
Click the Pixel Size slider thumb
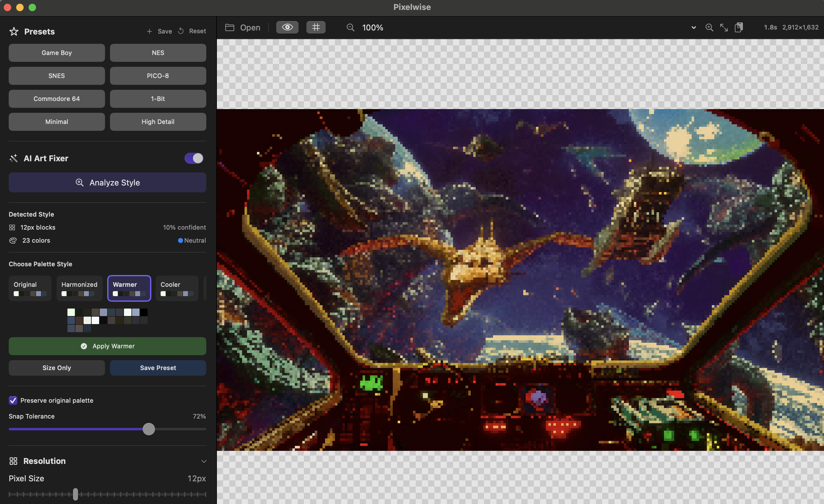pyautogui.click(x=76, y=494)
